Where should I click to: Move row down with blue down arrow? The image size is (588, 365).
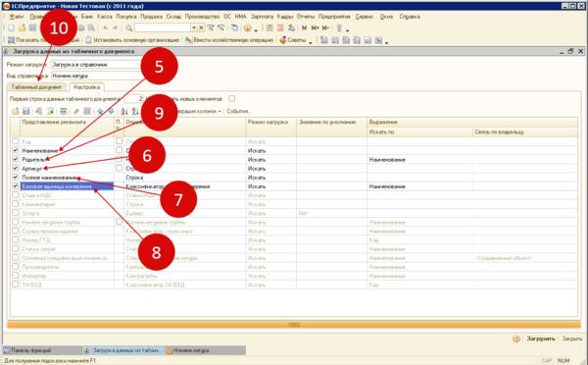(x=111, y=111)
